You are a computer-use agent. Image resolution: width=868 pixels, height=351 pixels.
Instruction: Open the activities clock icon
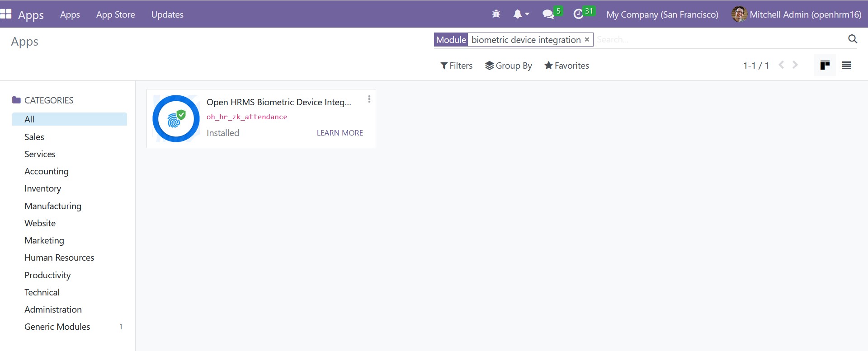[578, 14]
